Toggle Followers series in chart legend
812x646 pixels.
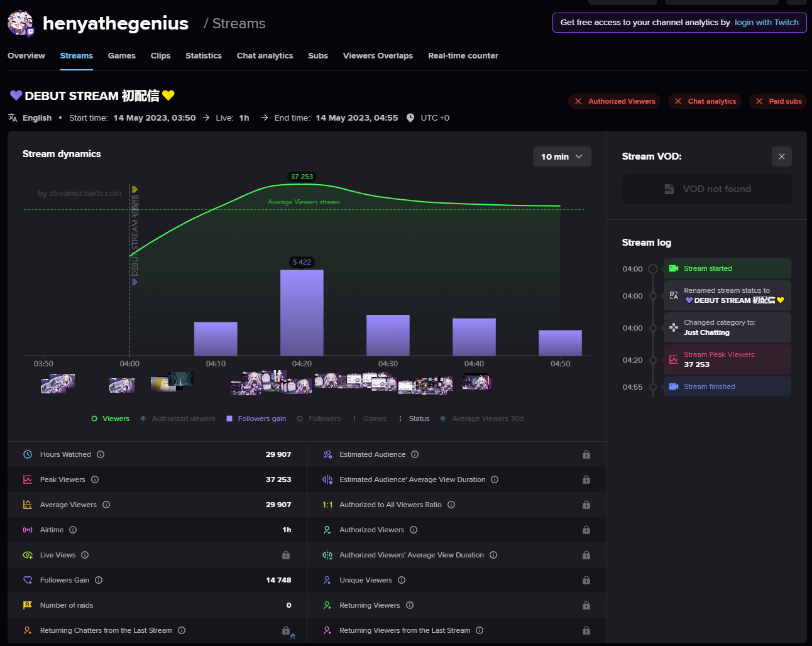[x=319, y=419]
